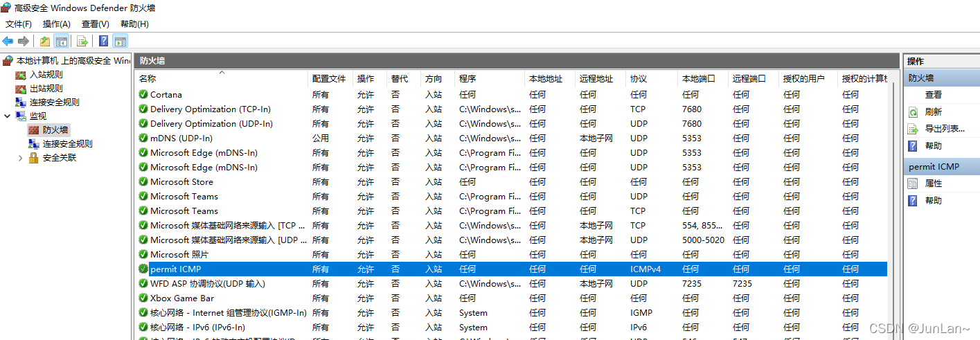Sort by the 名称 column header

pos(222,79)
